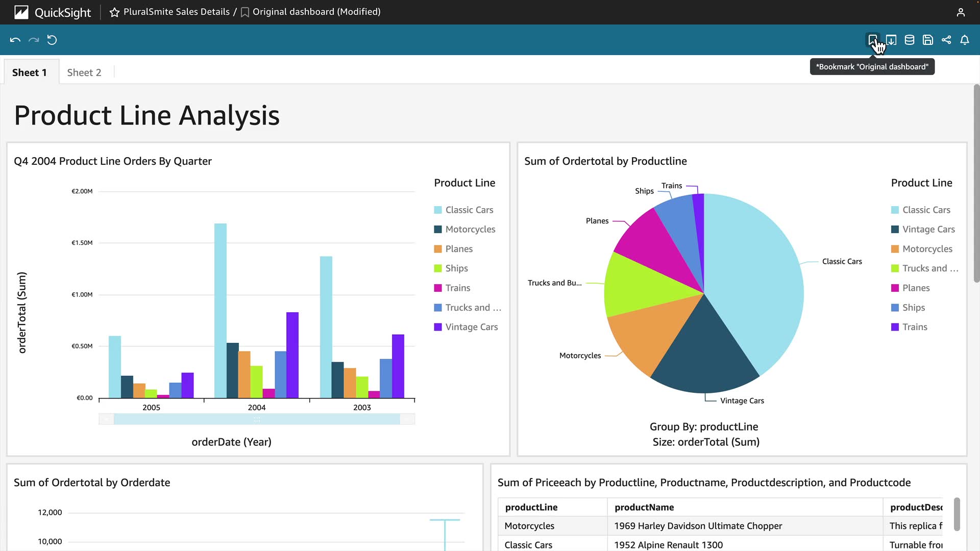Open the alerts bell icon
The image size is (980, 551).
point(965,40)
